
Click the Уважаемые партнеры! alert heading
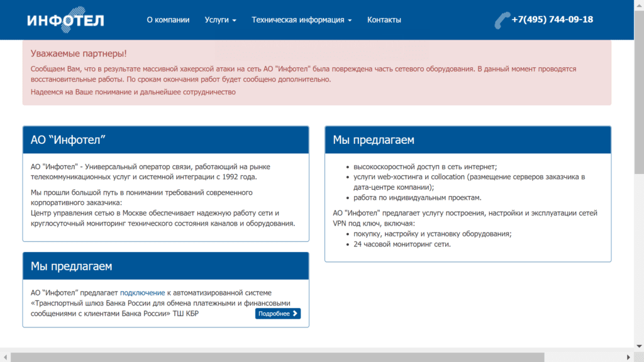pyautogui.click(x=79, y=54)
